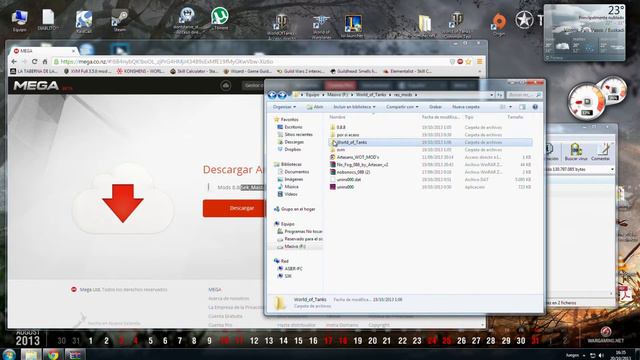Select Descargas in the Explorer sidebar

tap(290, 142)
